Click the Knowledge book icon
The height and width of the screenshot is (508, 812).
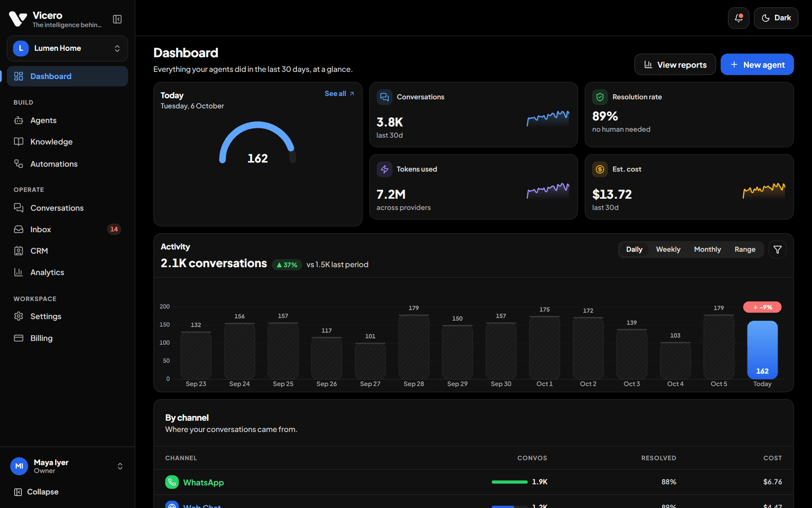coord(18,142)
